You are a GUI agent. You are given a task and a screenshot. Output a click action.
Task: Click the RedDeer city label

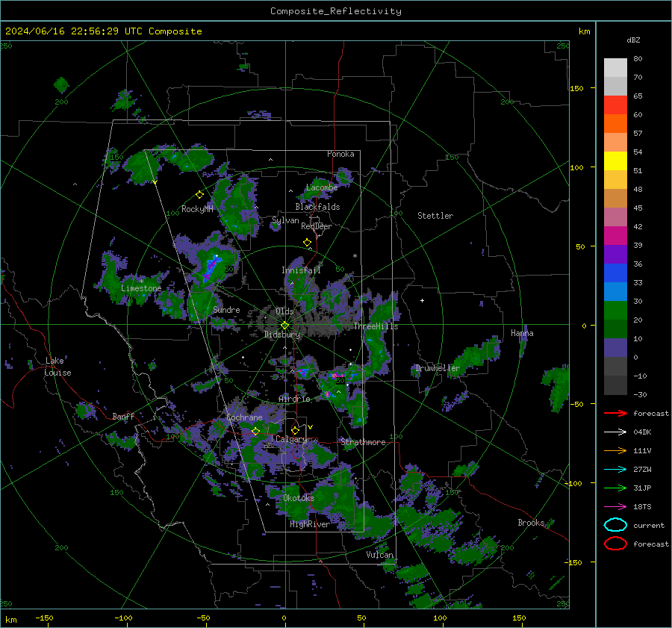317,226
